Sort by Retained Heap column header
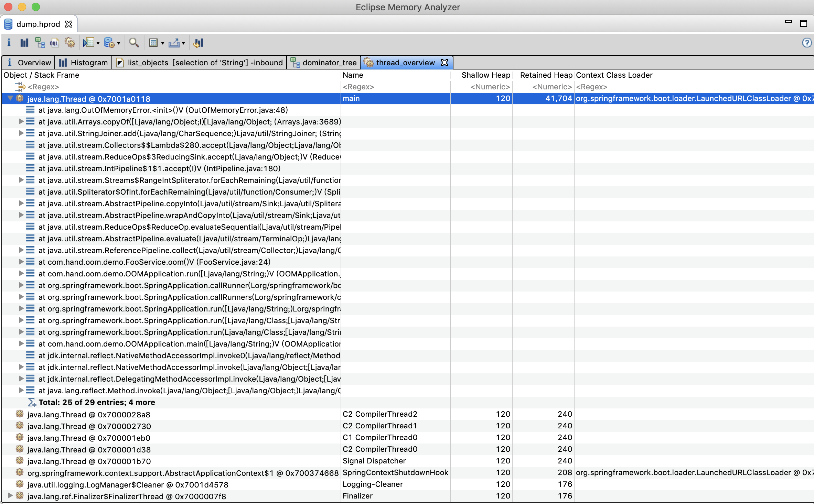 [x=546, y=75]
